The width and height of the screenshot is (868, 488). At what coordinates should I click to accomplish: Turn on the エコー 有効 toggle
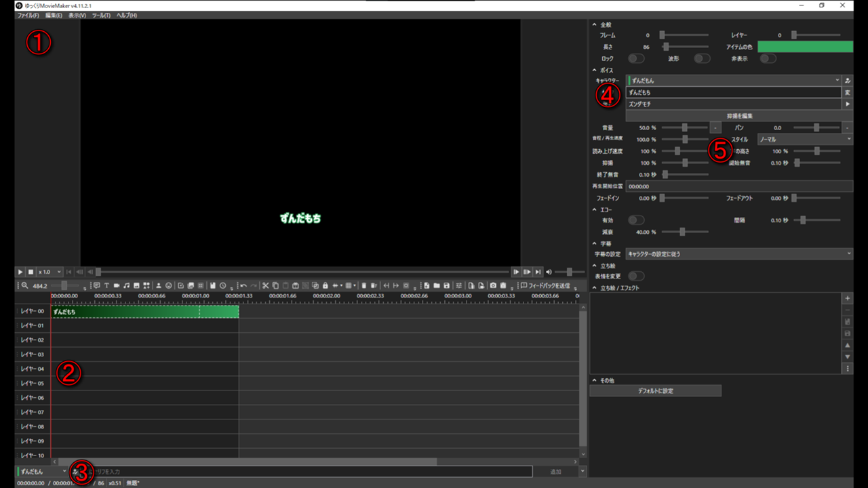[x=636, y=220]
